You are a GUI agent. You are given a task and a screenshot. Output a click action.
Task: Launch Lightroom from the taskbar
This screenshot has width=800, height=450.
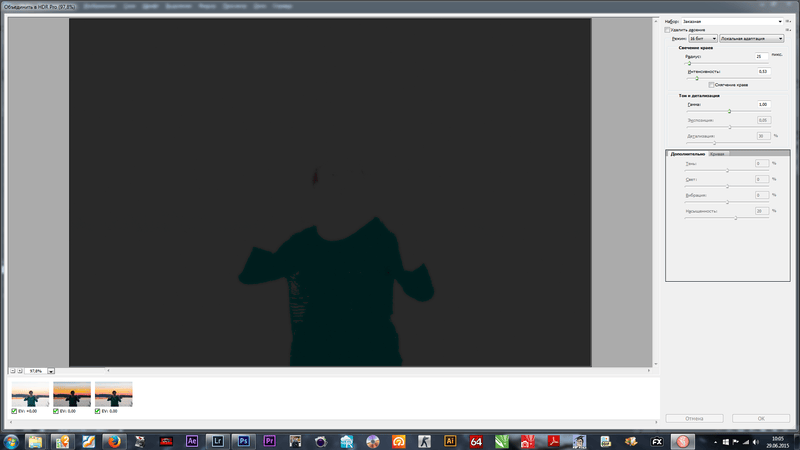click(x=217, y=440)
